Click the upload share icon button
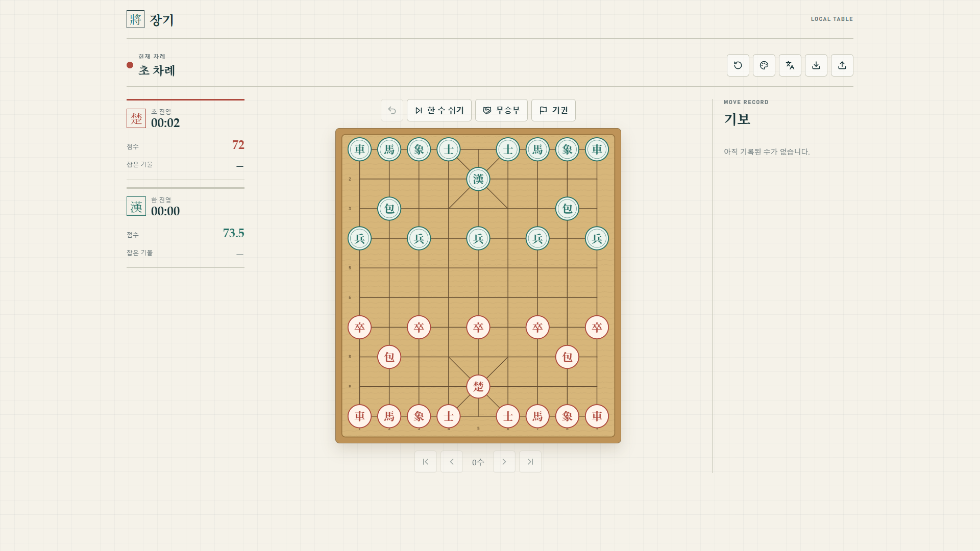Image resolution: width=980 pixels, height=551 pixels. [842, 65]
